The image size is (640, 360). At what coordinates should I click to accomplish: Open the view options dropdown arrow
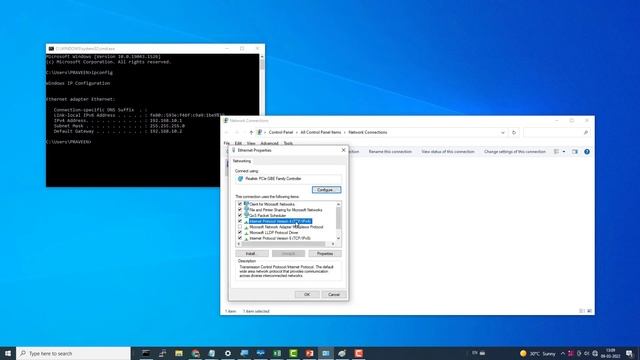tap(564, 152)
